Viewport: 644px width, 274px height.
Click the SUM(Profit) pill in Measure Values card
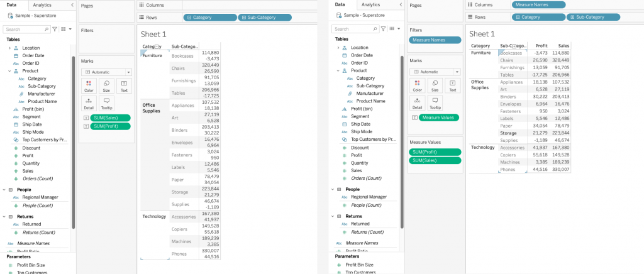click(x=435, y=152)
